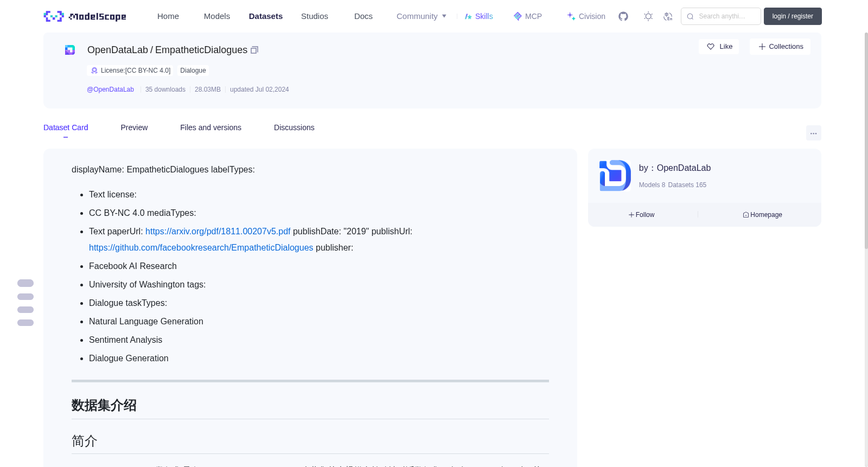Open the three-dot more options menu
868x467 pixels.
tap(814, 133)
